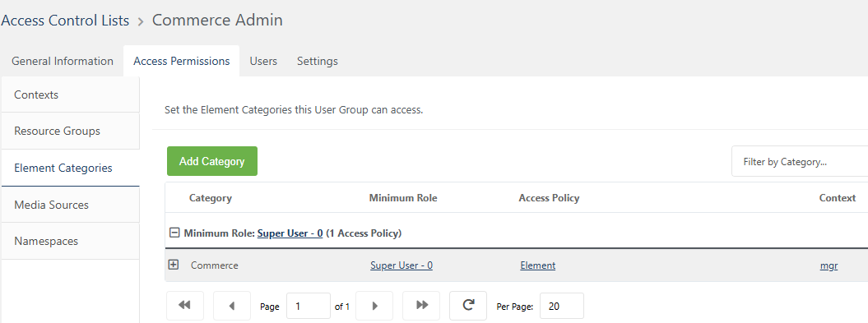Go to the previous page of results

pos(232,305)
